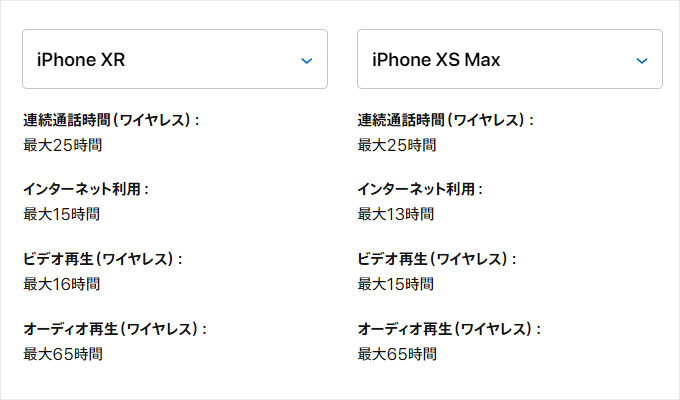680x400 pixels.
Task: Open the iPhone XS Max model dropdown
Action: [510, 59]
